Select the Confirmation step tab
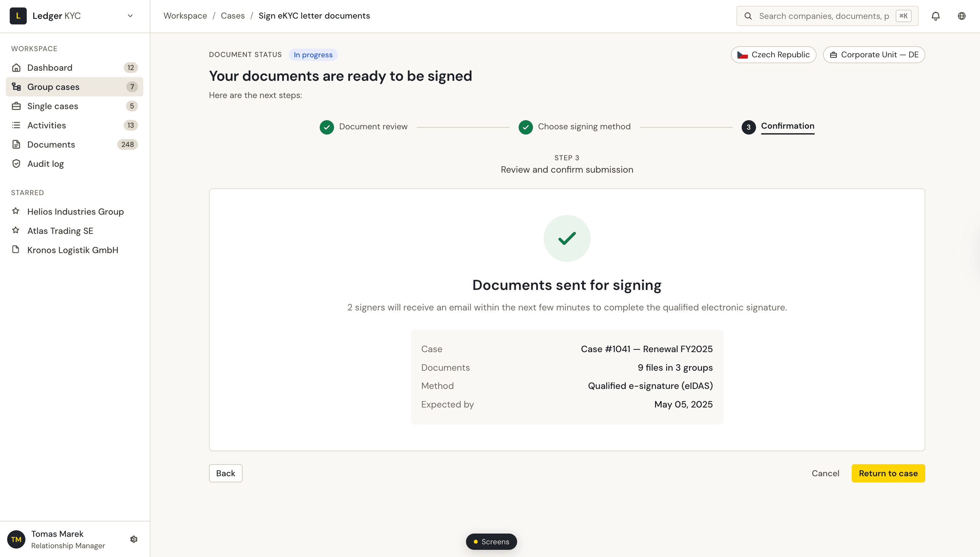 (x=787, y=126)
